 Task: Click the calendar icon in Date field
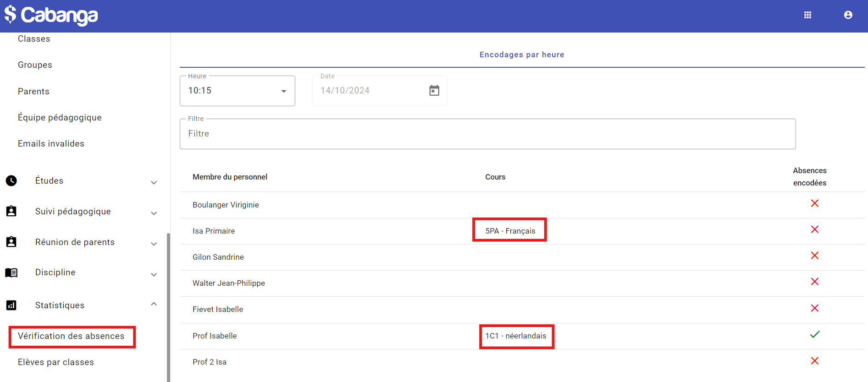pos(434,91)
